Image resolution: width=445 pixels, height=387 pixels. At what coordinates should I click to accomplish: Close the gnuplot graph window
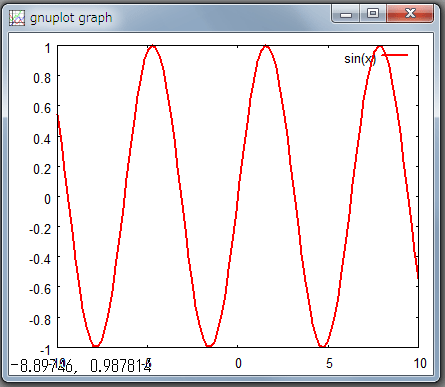point(411,14)
